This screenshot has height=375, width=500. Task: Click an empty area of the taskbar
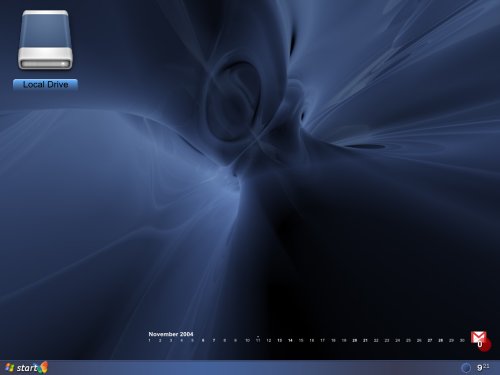[x=250, y=368]
